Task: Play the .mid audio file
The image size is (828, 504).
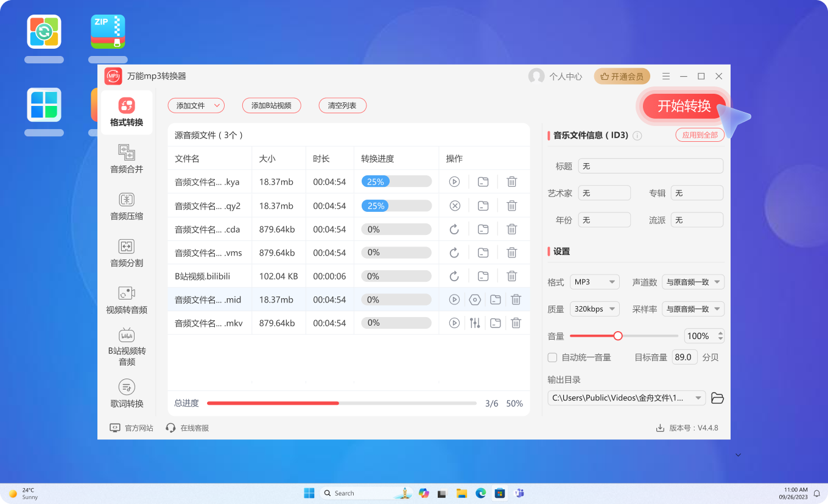Action: [454, 299]
